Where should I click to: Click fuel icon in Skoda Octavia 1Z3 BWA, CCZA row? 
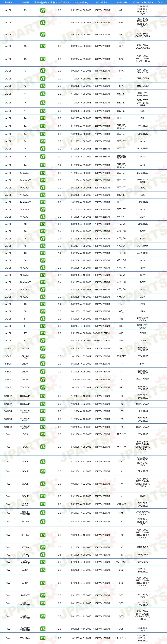coord(43,404)
